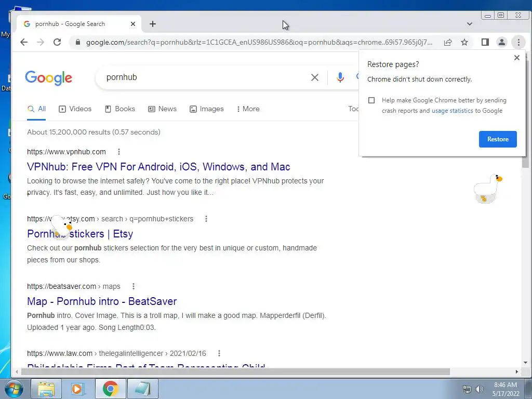532x399 pixels.
Task: Reload the current page
Action: (x=57, y=42)
